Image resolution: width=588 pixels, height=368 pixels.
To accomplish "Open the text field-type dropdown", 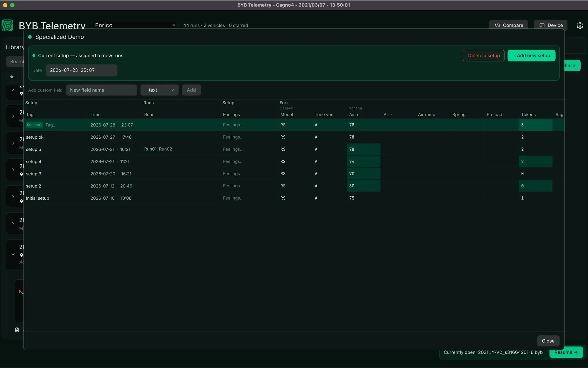I will pos(160,90).
